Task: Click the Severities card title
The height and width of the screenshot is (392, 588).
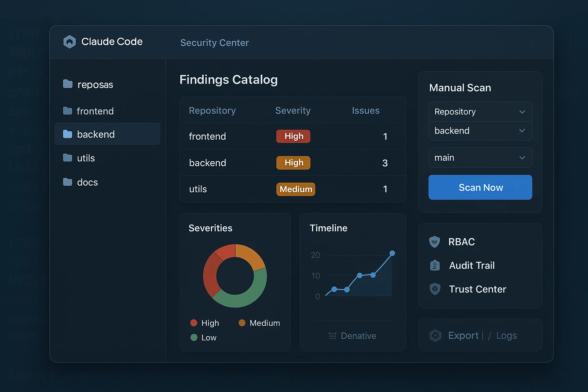Action: pyautogui.click(x=211, y=228)
